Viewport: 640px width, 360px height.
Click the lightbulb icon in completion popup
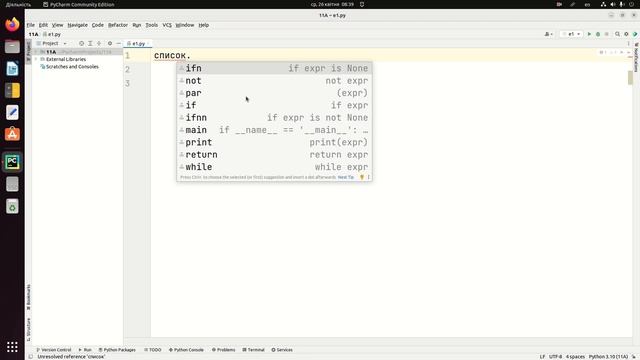(362, 177)
